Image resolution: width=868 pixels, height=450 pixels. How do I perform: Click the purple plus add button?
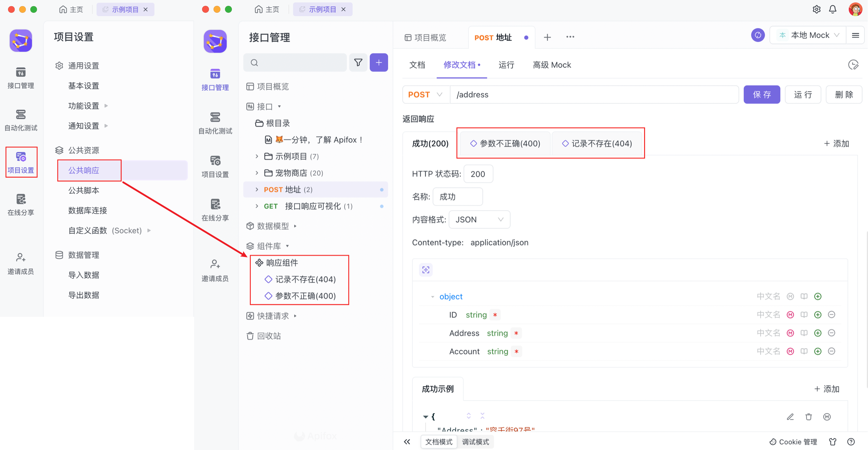[379, 63]
